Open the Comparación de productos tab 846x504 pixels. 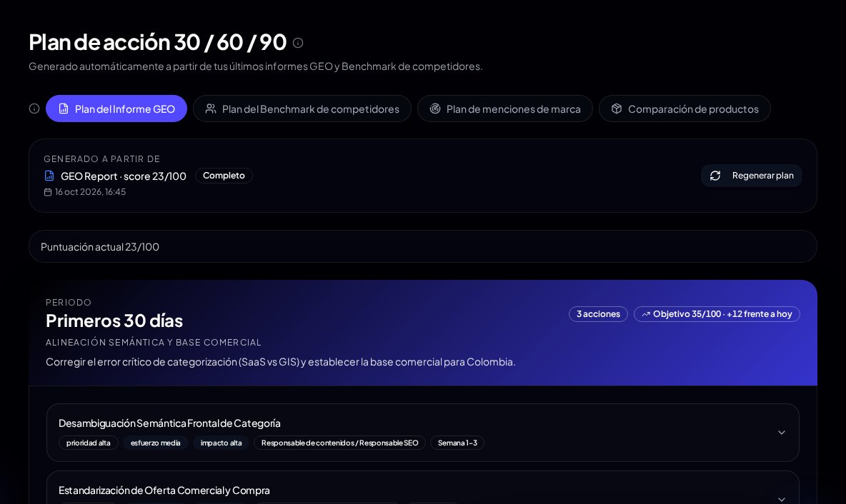coord(685,109)
